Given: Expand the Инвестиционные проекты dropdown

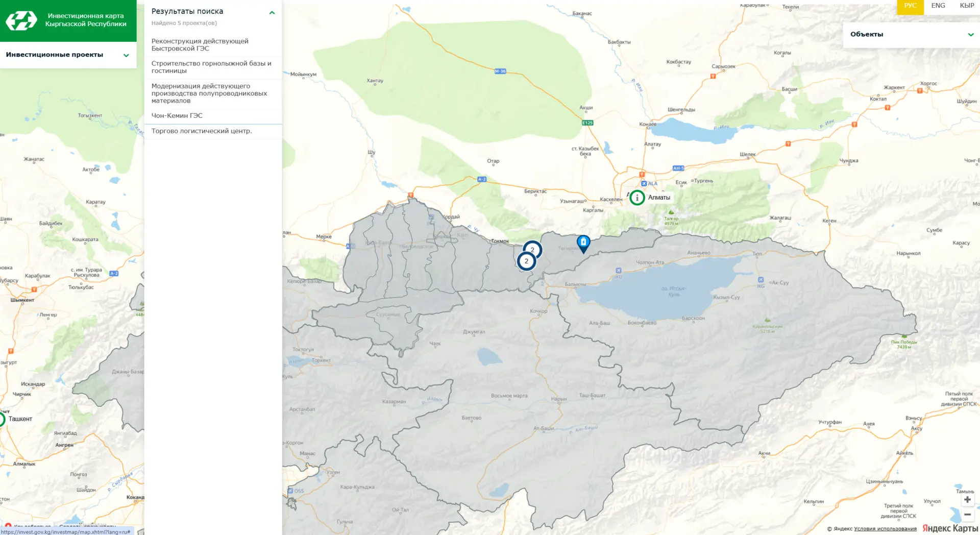Looking at the screenshot, I should tap(126, 55).
